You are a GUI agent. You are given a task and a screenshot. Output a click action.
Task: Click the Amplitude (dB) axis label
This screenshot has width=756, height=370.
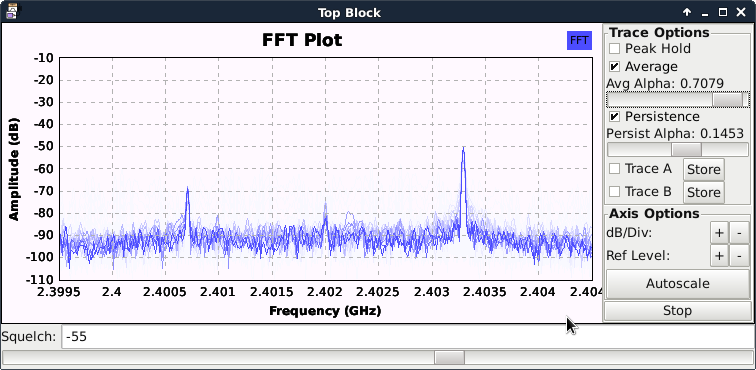point(14,169)
